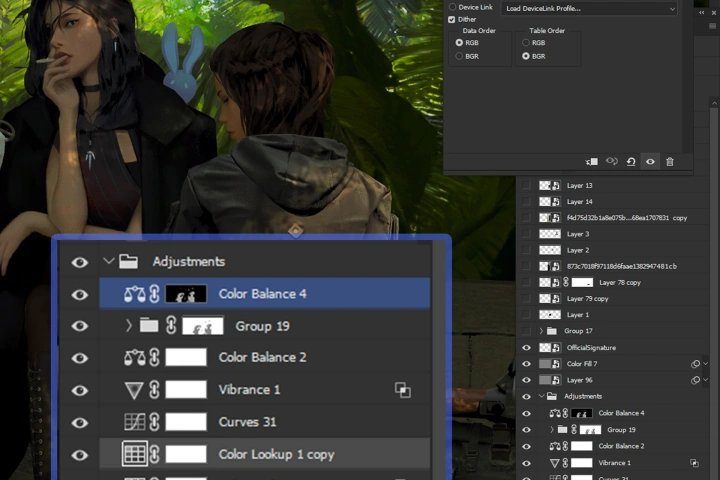Click Group 19 folder icon in the right Layers panel
This screenshot has width=720, height=480.
(x=562, y=429)
